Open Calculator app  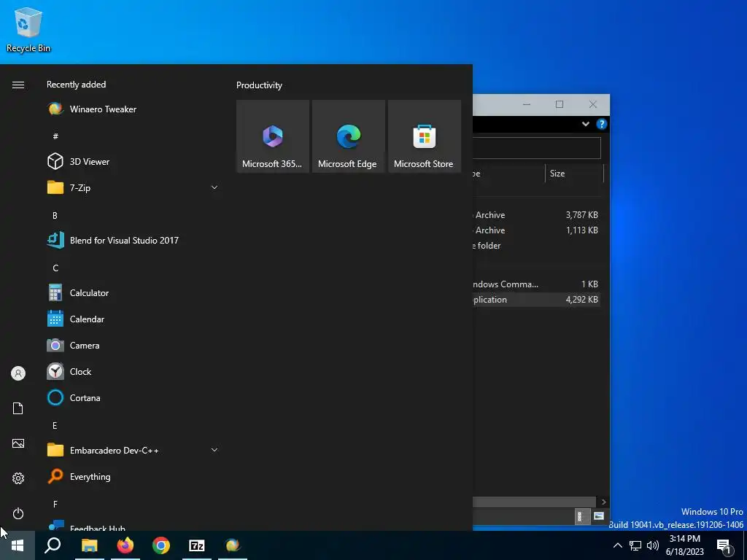click(133, 293)
